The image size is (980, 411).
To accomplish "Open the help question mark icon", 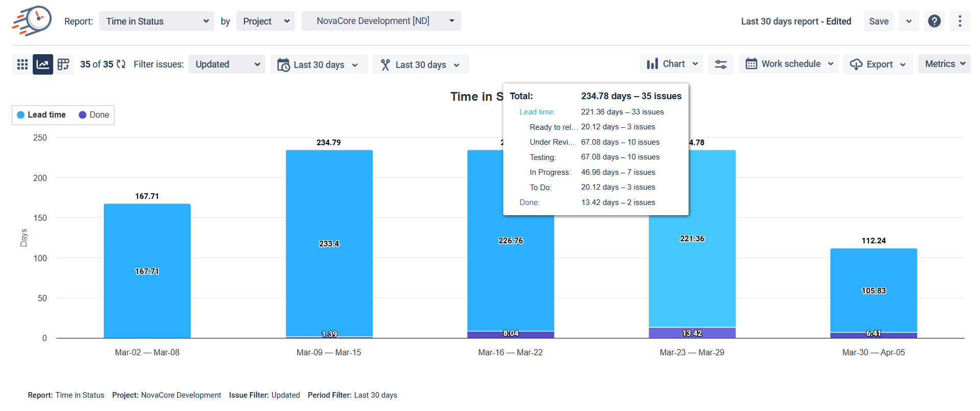I will pos(934,21).
